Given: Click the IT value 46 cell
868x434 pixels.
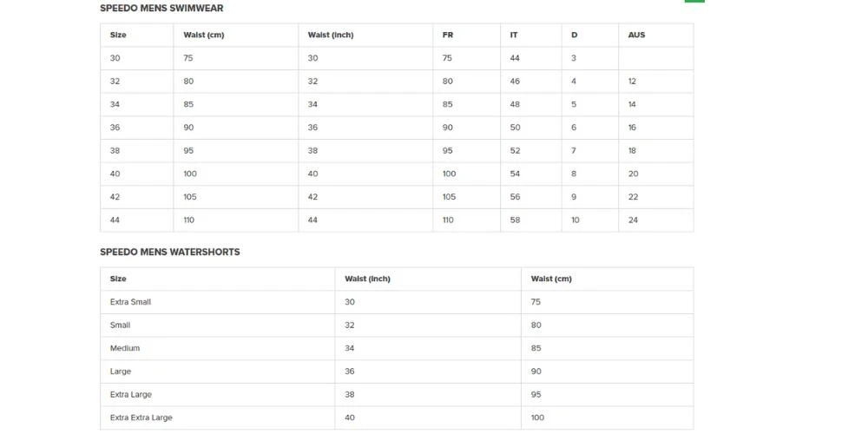Looking at the screenshot, I should coord(515,82).
